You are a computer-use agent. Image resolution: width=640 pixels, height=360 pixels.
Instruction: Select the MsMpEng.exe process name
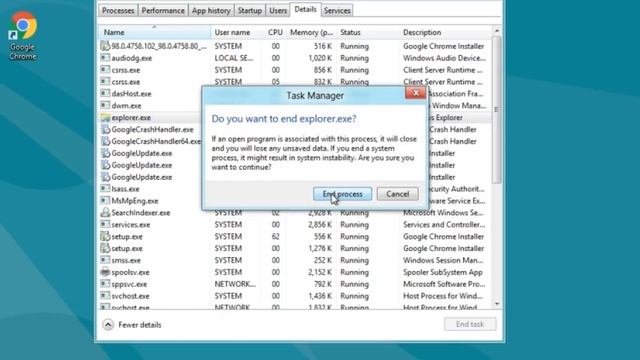click(135, 201)
